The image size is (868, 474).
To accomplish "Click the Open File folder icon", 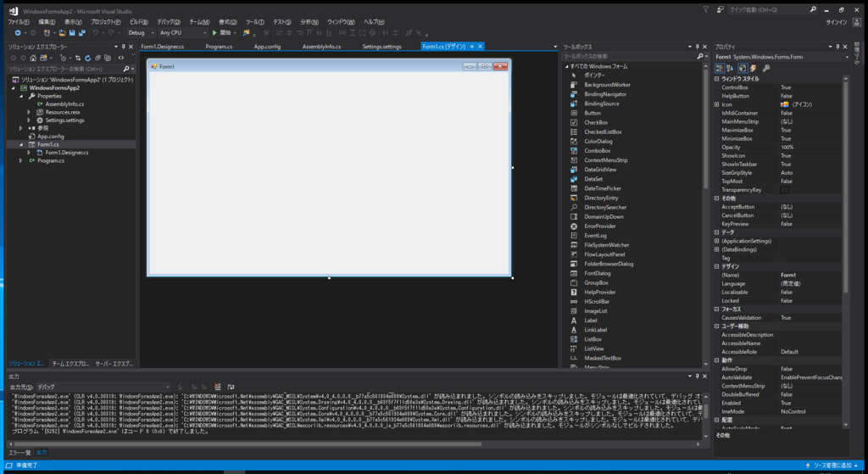I will (62, 33).
